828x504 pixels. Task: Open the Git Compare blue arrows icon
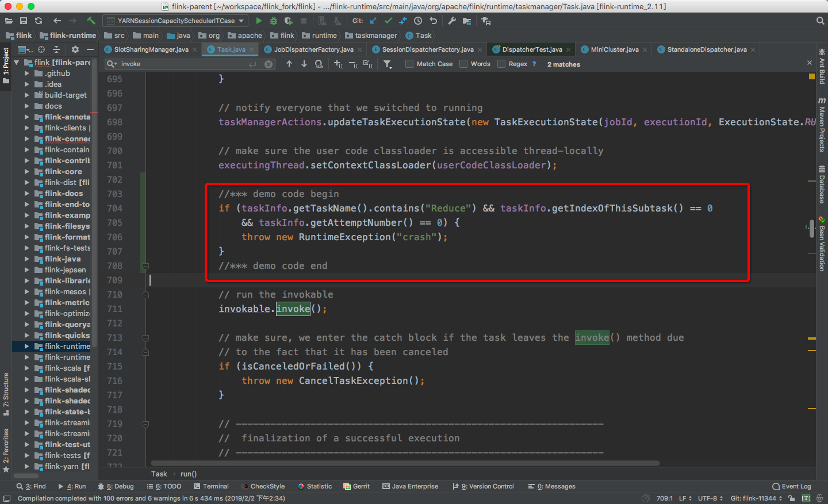pos(403,21)
